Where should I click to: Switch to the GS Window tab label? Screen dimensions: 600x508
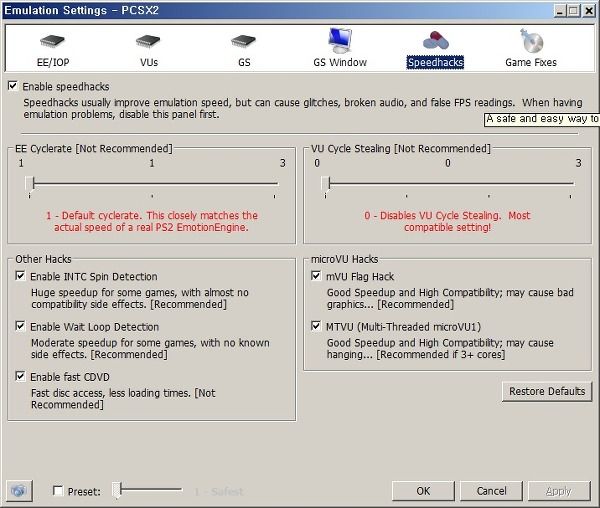tap(340, 62)
